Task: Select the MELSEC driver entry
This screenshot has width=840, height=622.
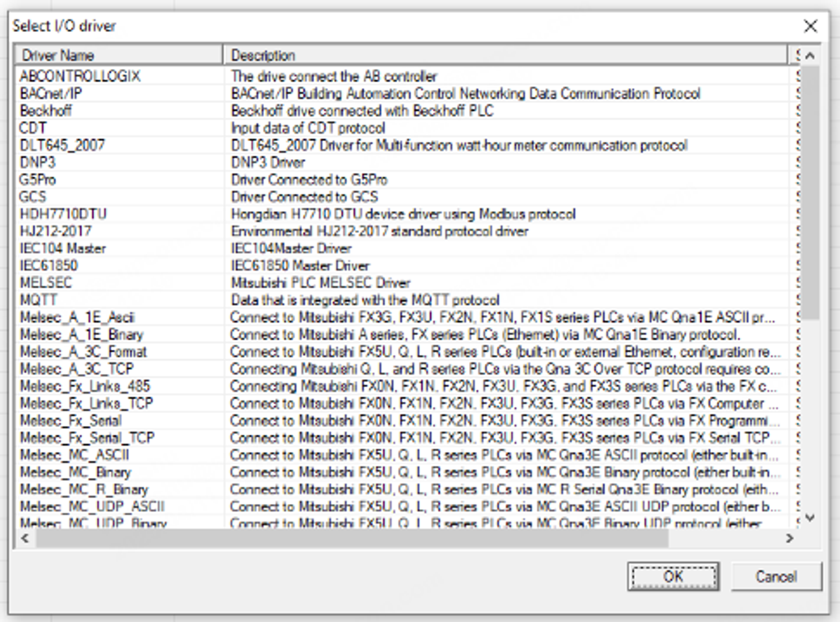Action: click(x=45, y=283)
